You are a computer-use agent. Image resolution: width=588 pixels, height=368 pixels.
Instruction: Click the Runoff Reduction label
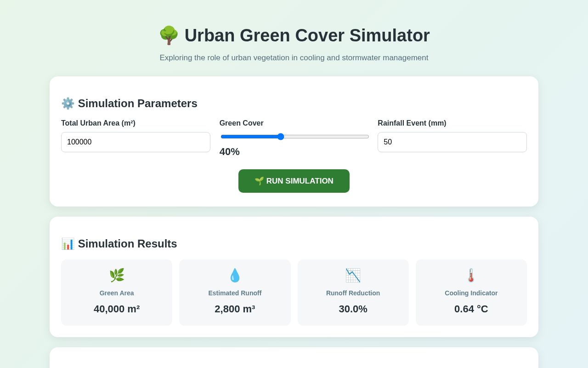click(x=353, y=293)
